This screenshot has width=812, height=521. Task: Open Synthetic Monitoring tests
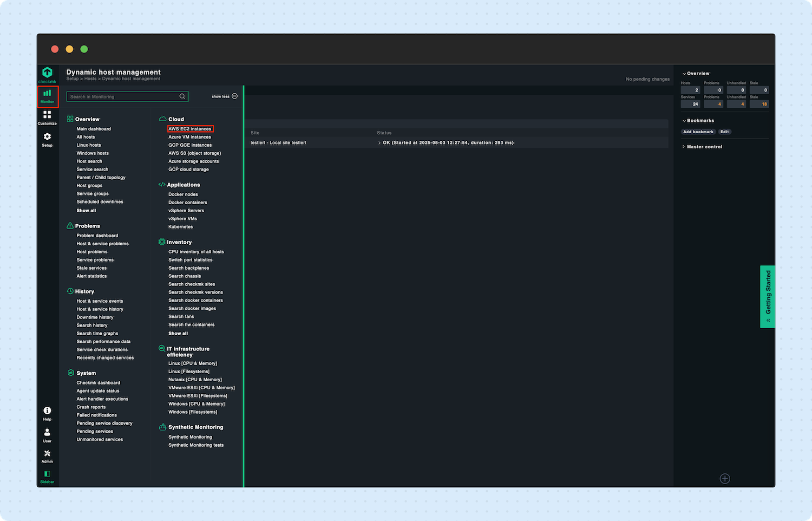click(x=196, y=445)
